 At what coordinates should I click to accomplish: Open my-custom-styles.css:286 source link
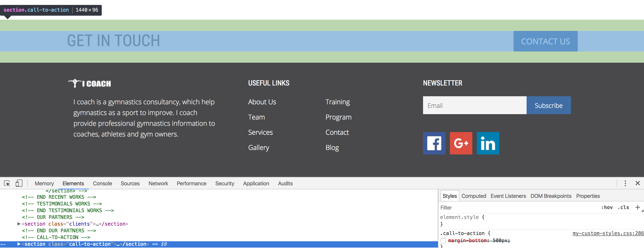tap(608, 233)
